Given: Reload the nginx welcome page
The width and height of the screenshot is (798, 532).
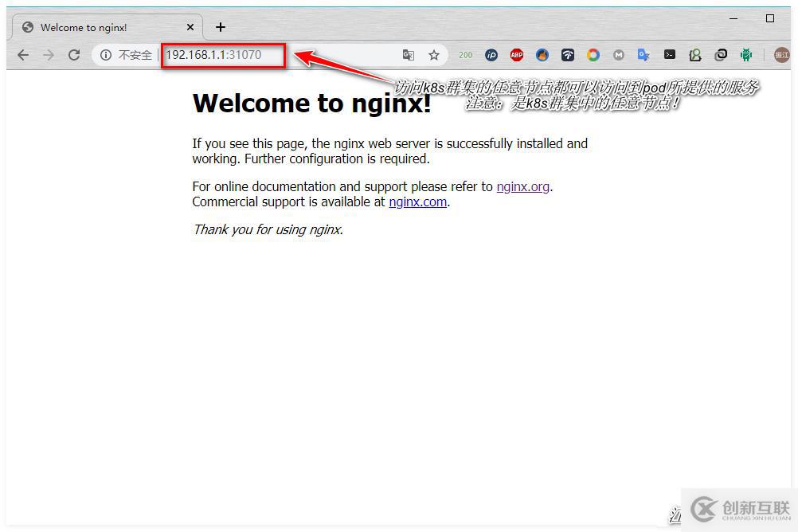Looking at the screenshot, I should pos(74,55).
